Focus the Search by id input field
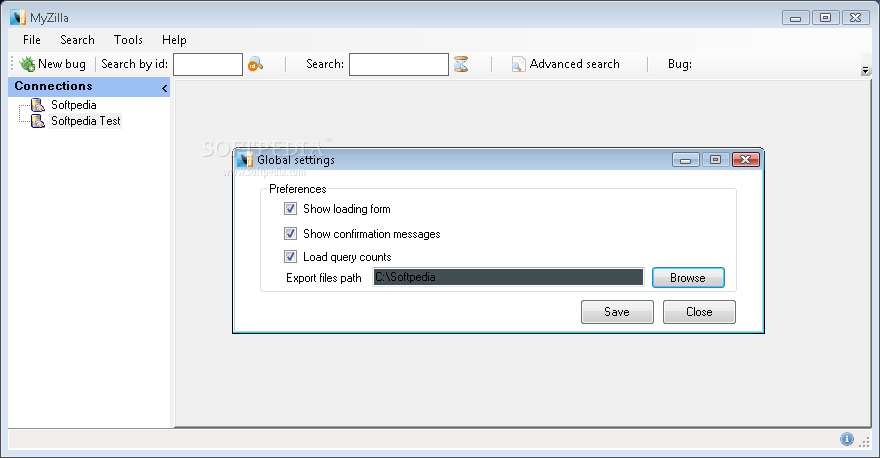 point(208,65)
